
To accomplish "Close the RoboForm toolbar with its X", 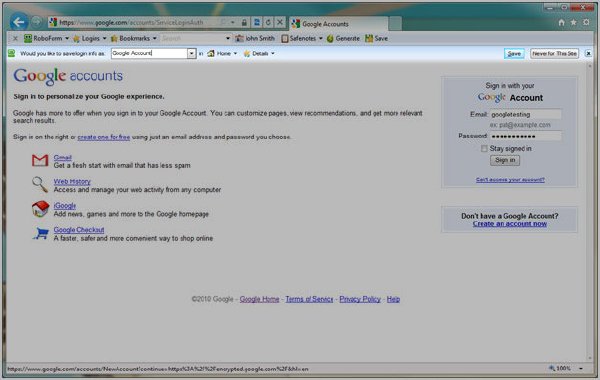I will pyautogui.click(x=15, y=38).
